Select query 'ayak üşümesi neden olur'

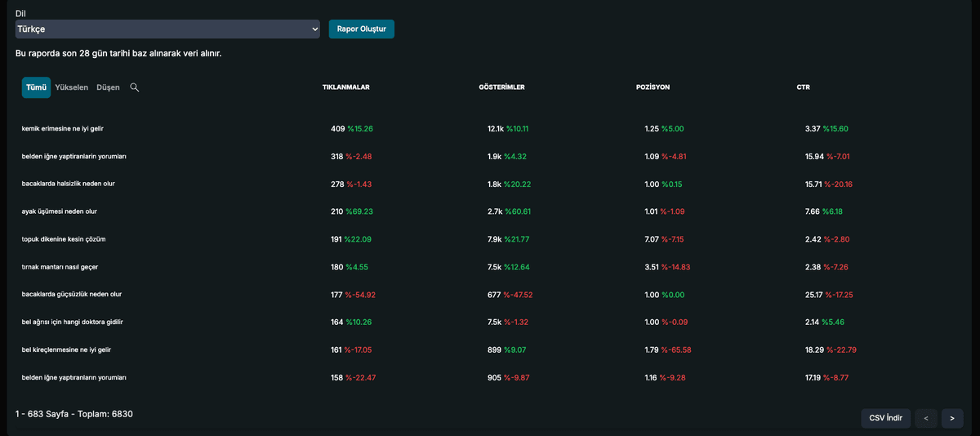[x=60, y=211]
